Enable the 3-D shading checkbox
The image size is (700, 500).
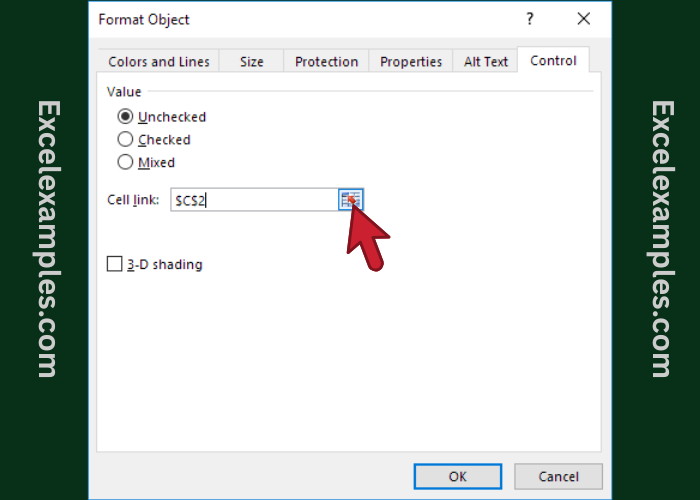coord(115,265)
